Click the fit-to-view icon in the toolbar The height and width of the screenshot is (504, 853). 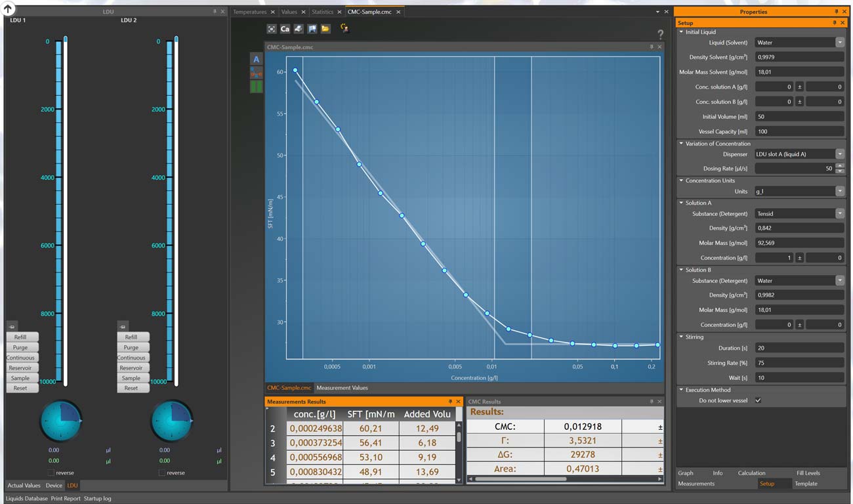271,29
